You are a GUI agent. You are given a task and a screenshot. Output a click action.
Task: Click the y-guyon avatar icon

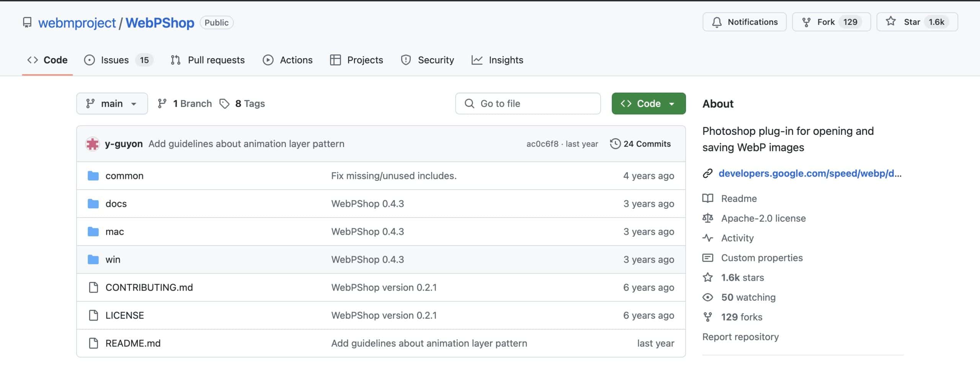pos(92,144)
